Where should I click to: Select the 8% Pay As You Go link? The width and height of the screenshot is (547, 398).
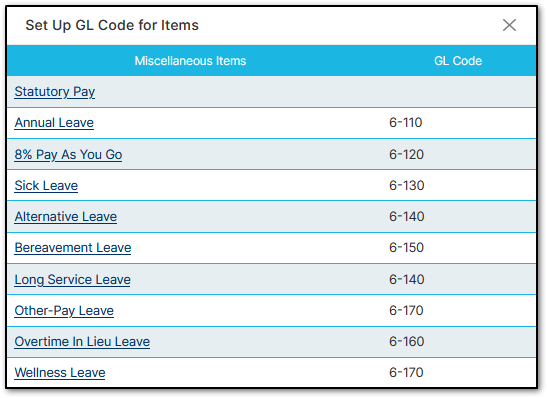[x=68, y=154]
